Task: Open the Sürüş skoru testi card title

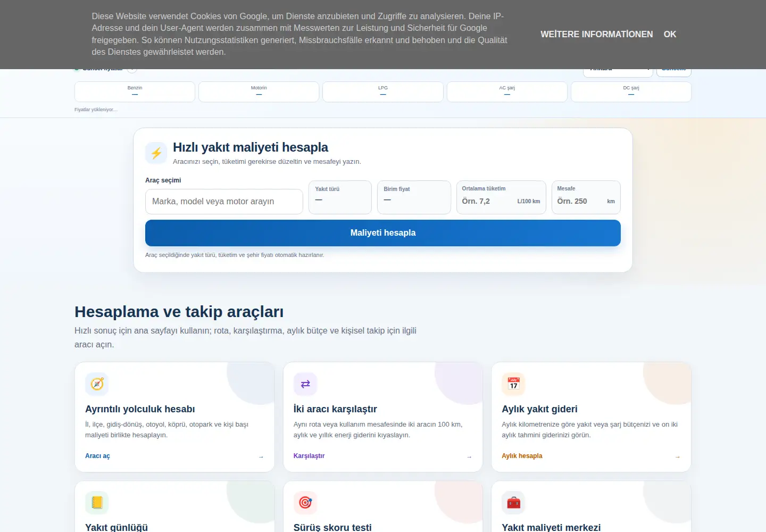Action: pyautogui.click(x=332, y=527)
